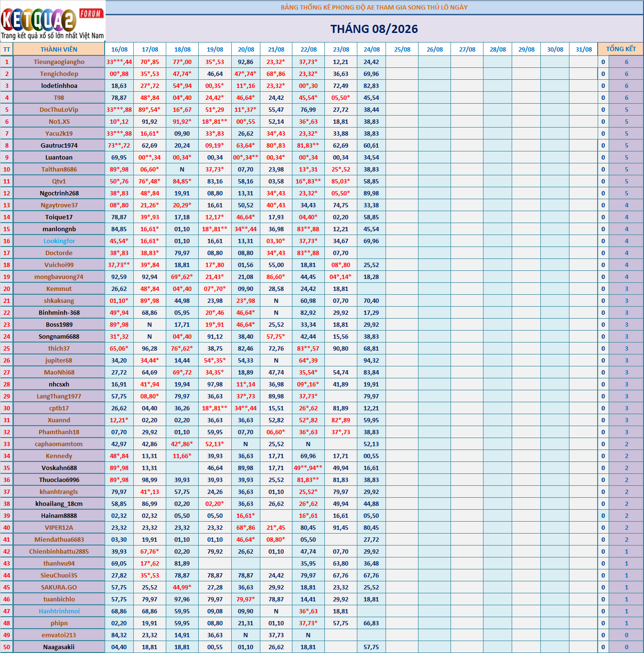
Task: Select member Tengichodep
Action: tap(59, 74)
